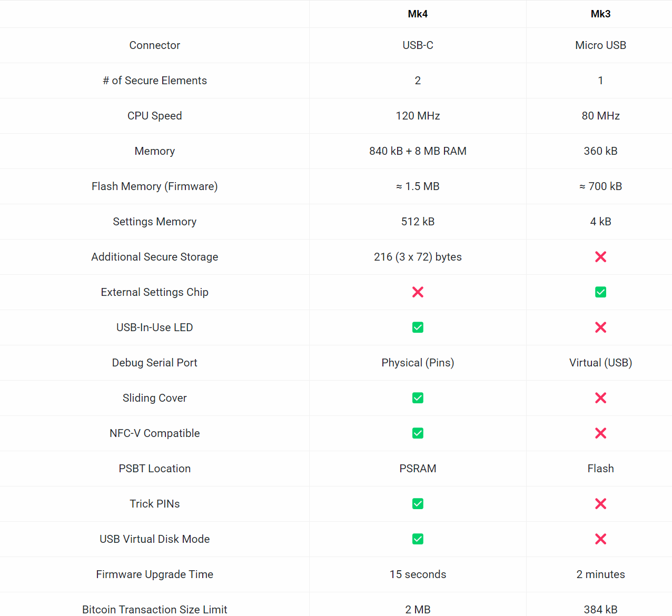672x616 pixels.
Task: Click the Mk3 red cross for Sliding Cover
Action: point(600,398)
